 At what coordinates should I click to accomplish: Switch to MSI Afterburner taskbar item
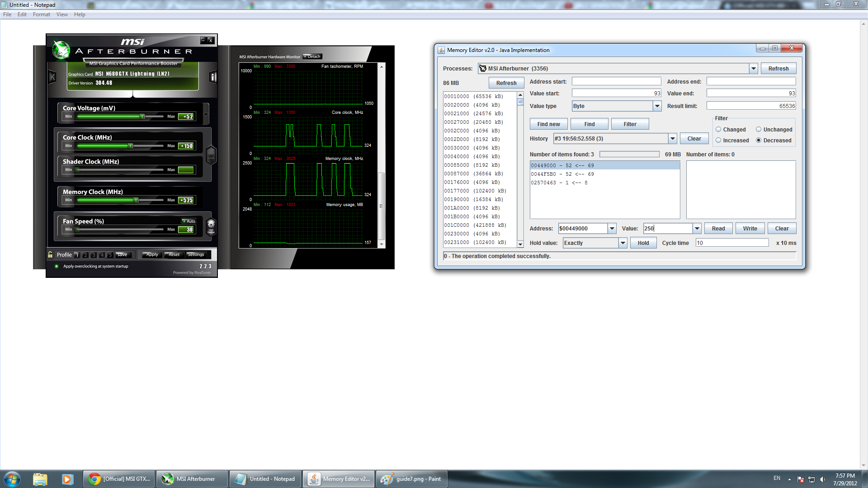click(x=192, y=479)
